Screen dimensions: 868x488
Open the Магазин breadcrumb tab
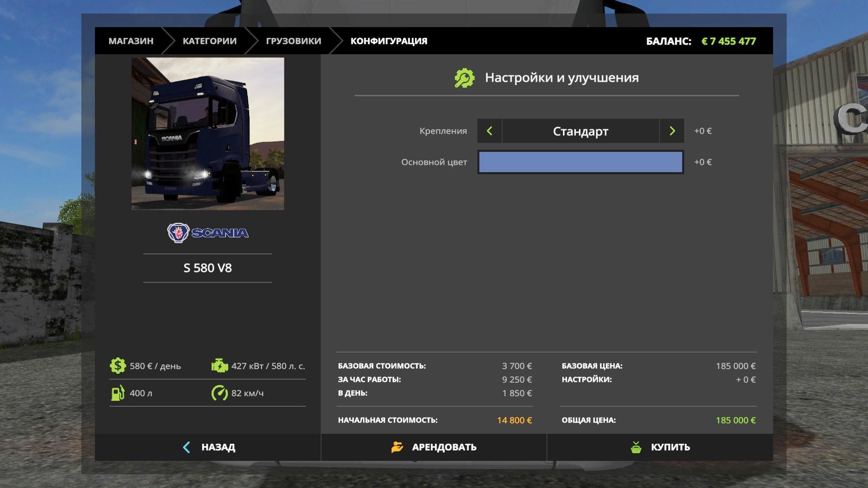pyautogui.click(x=131, y=41)
